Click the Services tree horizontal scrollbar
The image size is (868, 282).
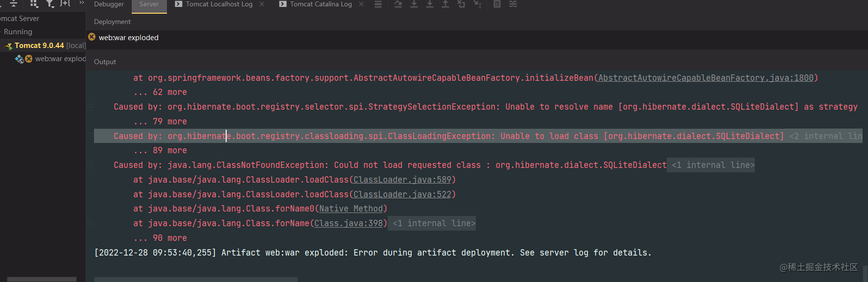tap(42, 280)
